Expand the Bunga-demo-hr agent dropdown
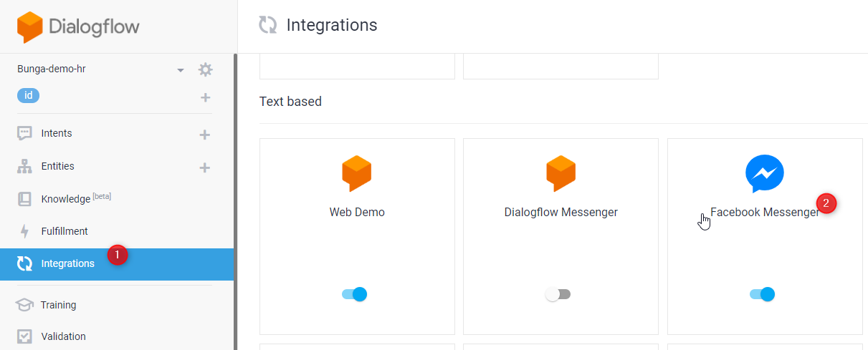Viewport: 868px width, 350px height. tap(181, 70)
